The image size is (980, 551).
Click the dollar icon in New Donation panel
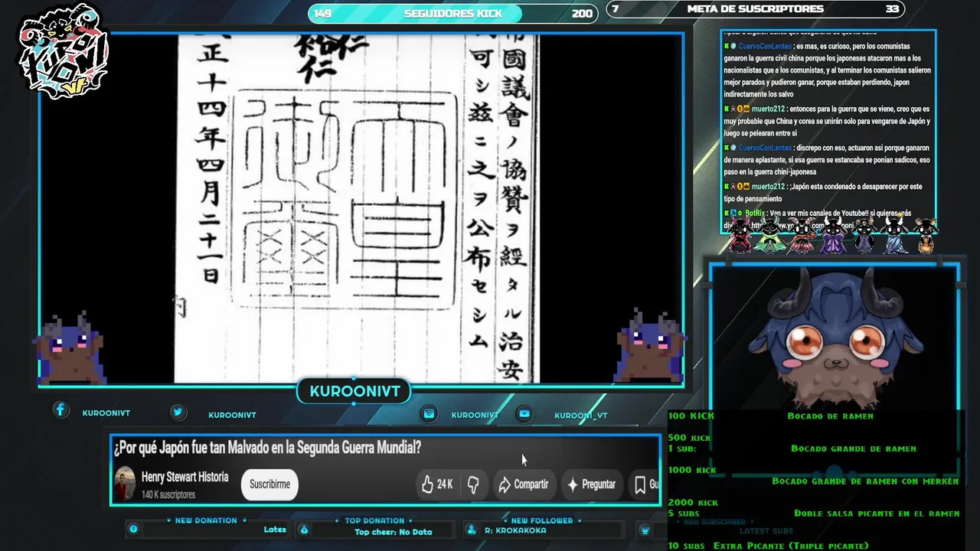coord(133,529)
